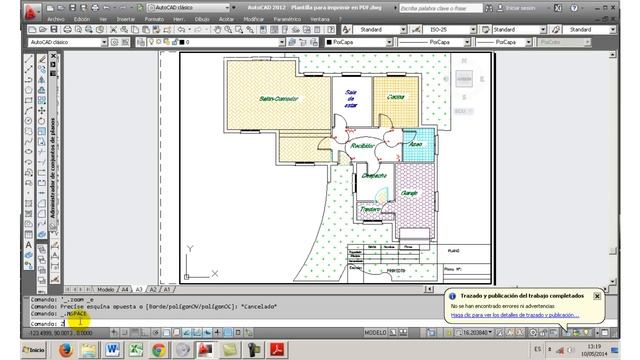Open Firefox from the taskbar
The width and height of the screenshot is (640, 360).
pyautogui.click(x=66, y=350)
